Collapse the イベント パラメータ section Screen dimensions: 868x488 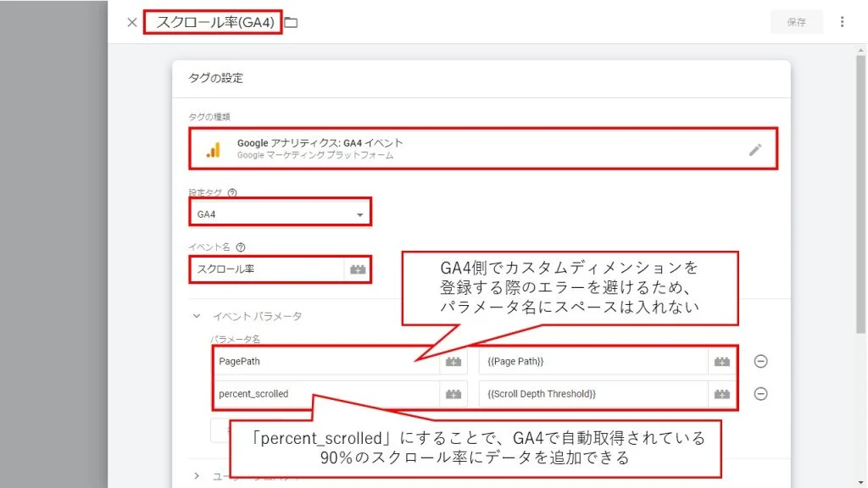[197, 316]
